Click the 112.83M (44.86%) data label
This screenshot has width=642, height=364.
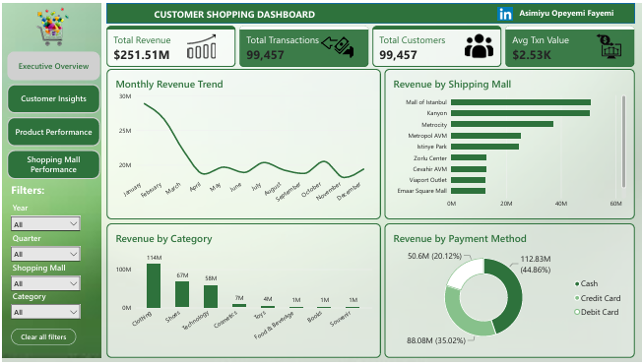tap(536, 265)
